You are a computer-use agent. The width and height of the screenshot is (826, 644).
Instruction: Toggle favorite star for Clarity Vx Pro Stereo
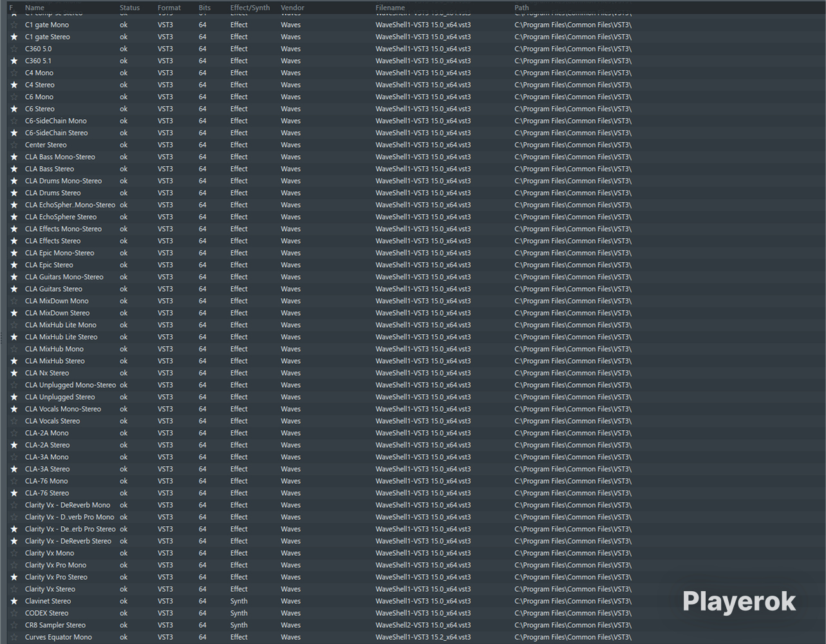pos(14,578)
